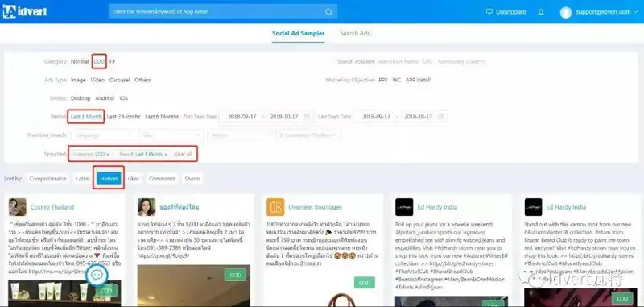Select COD category filter
644x307 pixels.
99,62
